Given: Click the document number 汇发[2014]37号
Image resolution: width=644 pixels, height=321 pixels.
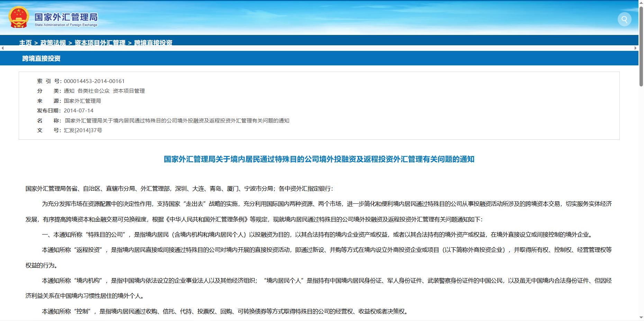Looking at the screenshot, I should [x=83, y=130].
